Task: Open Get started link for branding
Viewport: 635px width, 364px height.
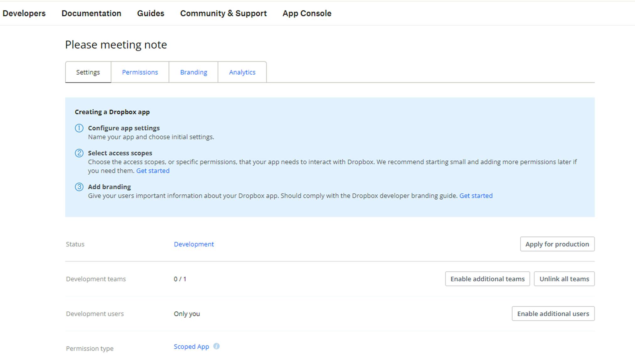Action: tap(476, 196)
